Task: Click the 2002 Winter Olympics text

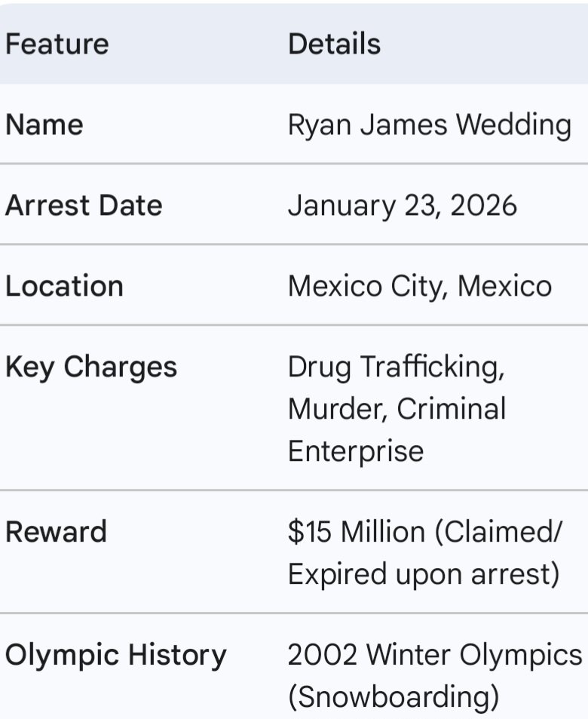Action: point(435,655)
